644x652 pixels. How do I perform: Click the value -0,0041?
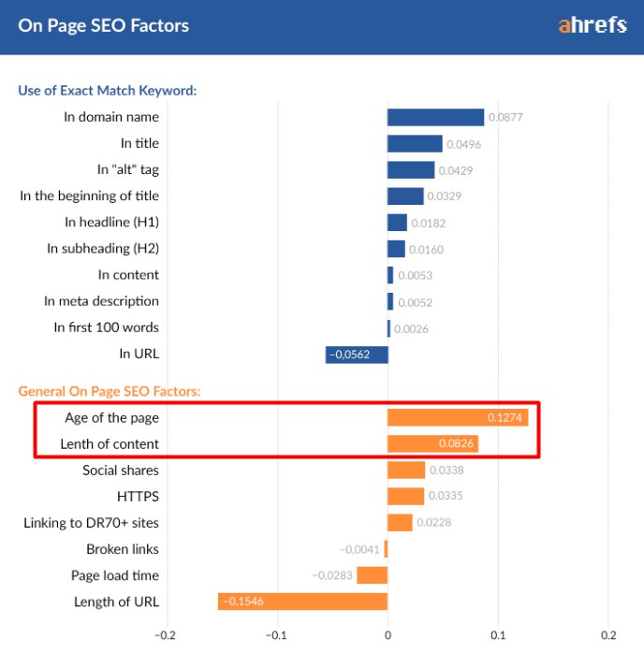point(359,549)
